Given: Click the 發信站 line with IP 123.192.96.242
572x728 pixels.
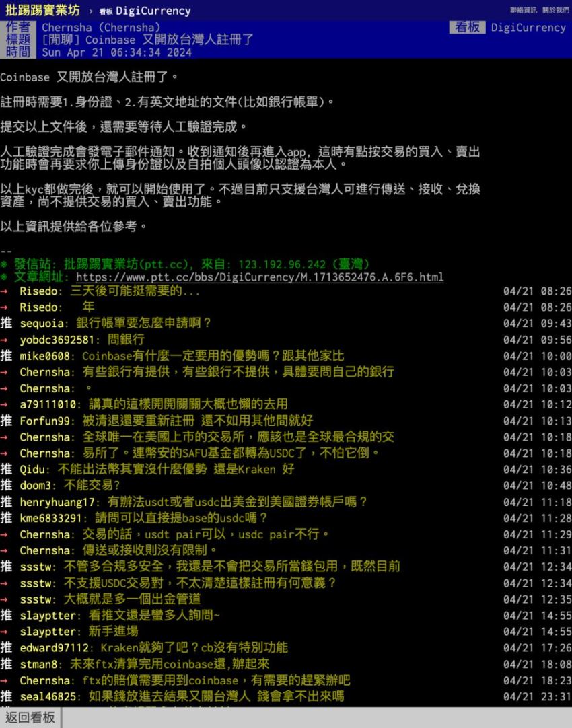Looking at the screenshot, I should tap(185, 264).
